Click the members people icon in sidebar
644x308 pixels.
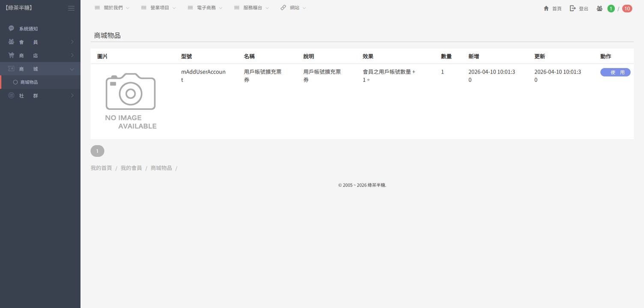pos(11,42)
